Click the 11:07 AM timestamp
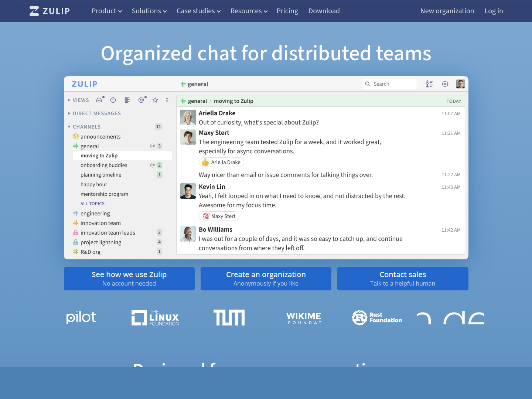 [x=451, y=113]
